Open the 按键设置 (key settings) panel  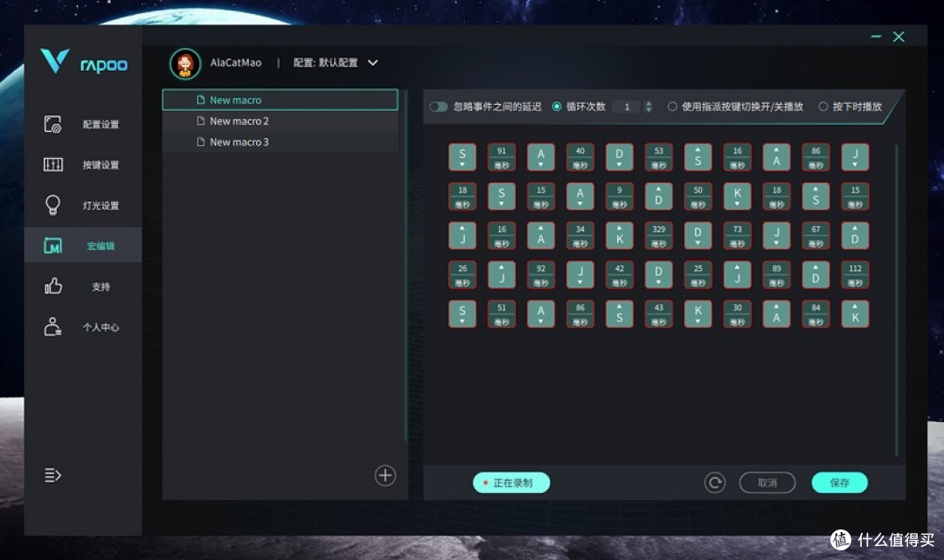[x=54, y=164]
